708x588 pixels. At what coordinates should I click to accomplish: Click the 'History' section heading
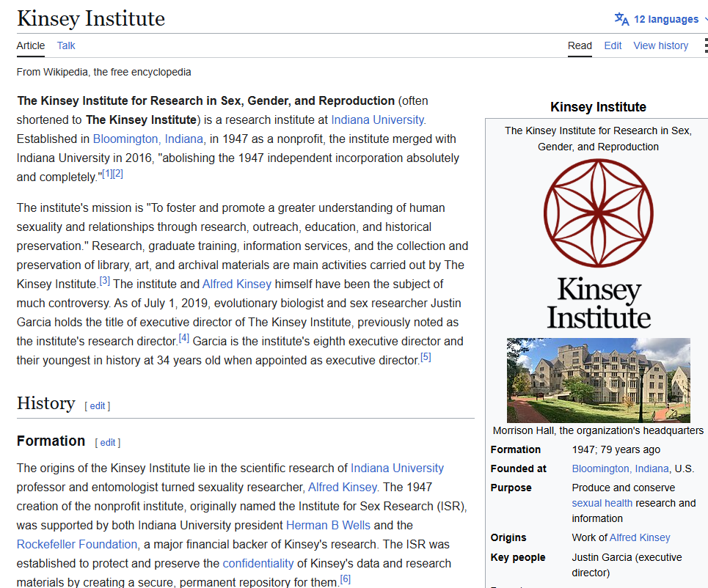pyautogui.click(x=46, y=403)
